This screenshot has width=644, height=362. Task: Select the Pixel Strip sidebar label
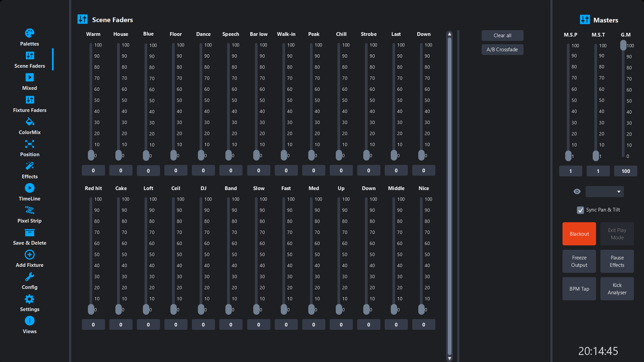(30, 221)
